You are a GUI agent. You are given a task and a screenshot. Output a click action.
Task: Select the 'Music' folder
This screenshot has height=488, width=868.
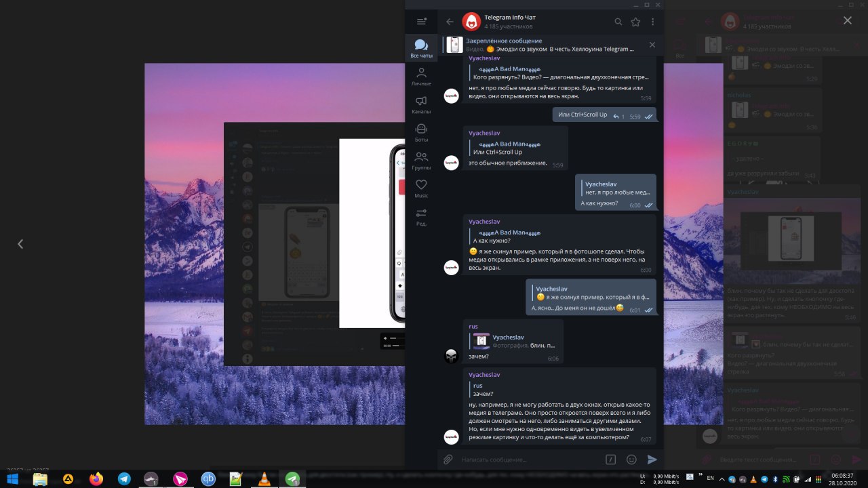[421, 188]
